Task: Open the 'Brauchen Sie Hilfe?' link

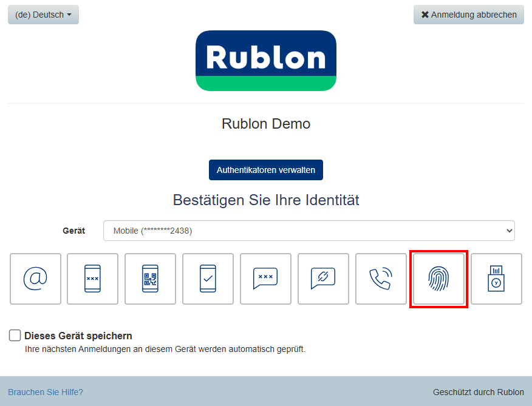Action: (x=46, y=392)
